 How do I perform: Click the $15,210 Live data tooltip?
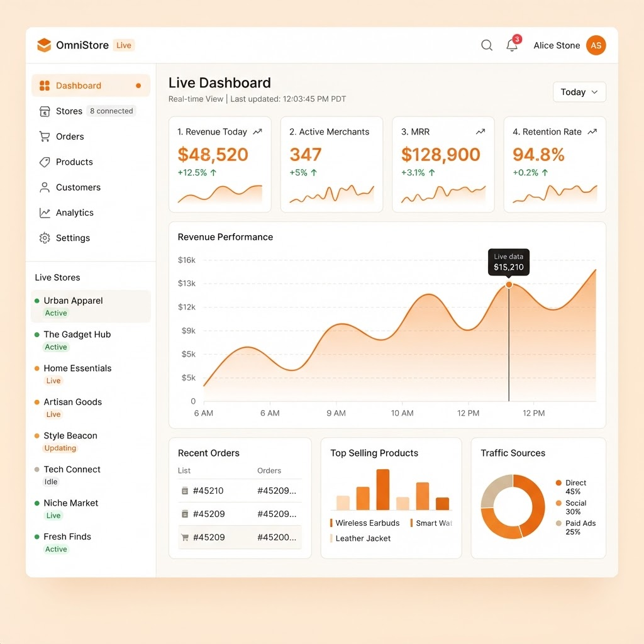[508, 262]
